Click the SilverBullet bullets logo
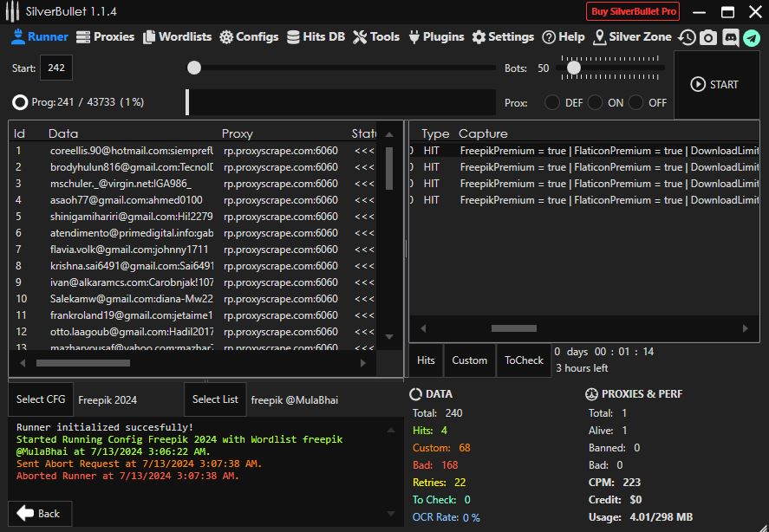 12,11
